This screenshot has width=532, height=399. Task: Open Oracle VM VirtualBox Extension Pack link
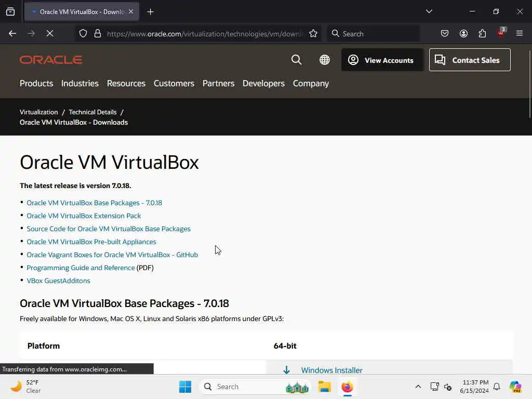(x=84, y=216)
